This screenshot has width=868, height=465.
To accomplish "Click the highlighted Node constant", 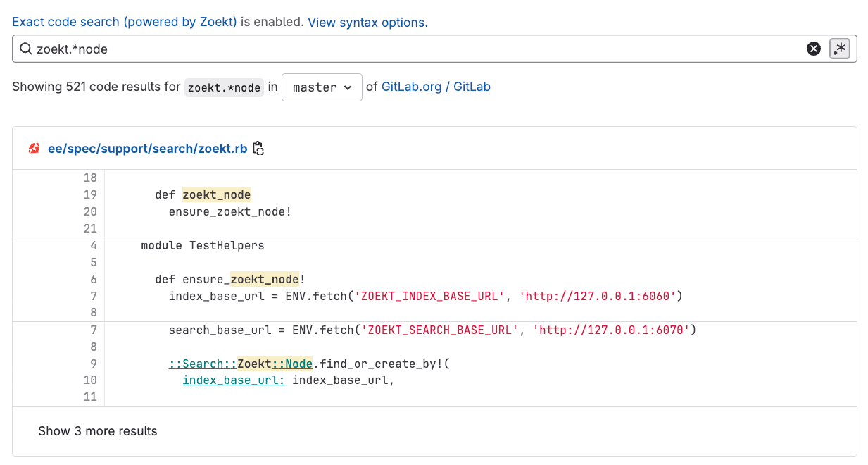I will pyautogui.click(x=298, y=364).
